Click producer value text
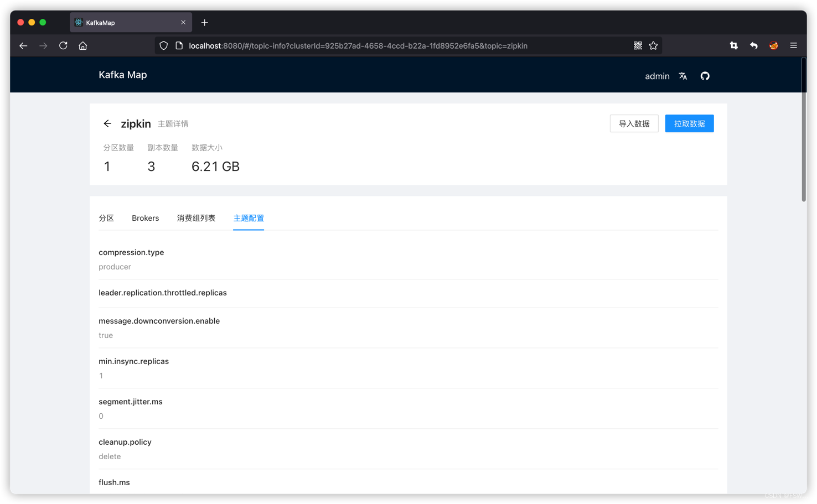The image size is (817, 504). tap(115, 267)
